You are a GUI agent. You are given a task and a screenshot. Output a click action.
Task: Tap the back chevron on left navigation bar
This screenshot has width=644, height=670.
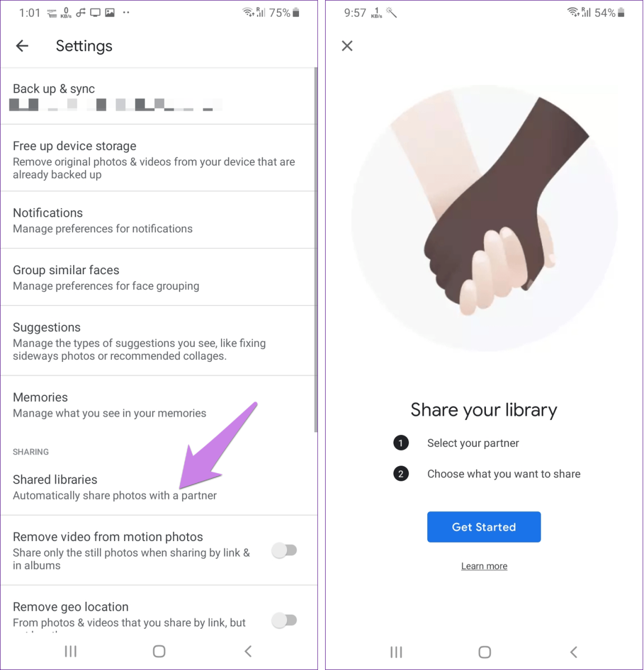pos(249,651)
